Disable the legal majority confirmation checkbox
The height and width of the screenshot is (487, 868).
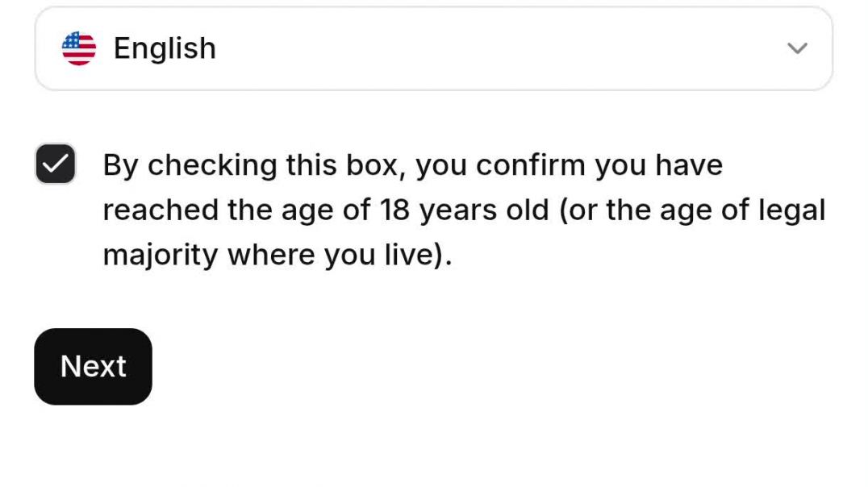click(56, 164)
